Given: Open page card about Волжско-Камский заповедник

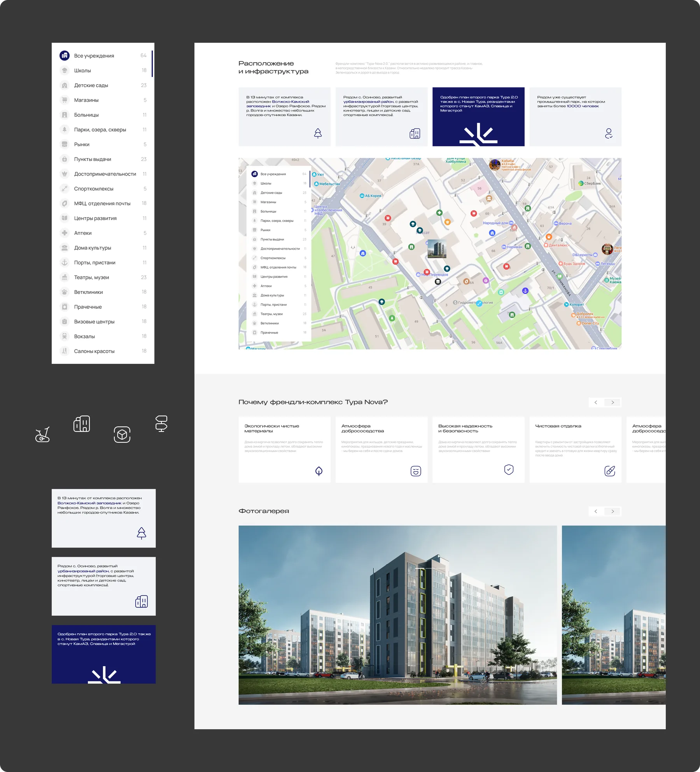Looking at the screenshot, I should pyautogui.click(x=285, y=117).
